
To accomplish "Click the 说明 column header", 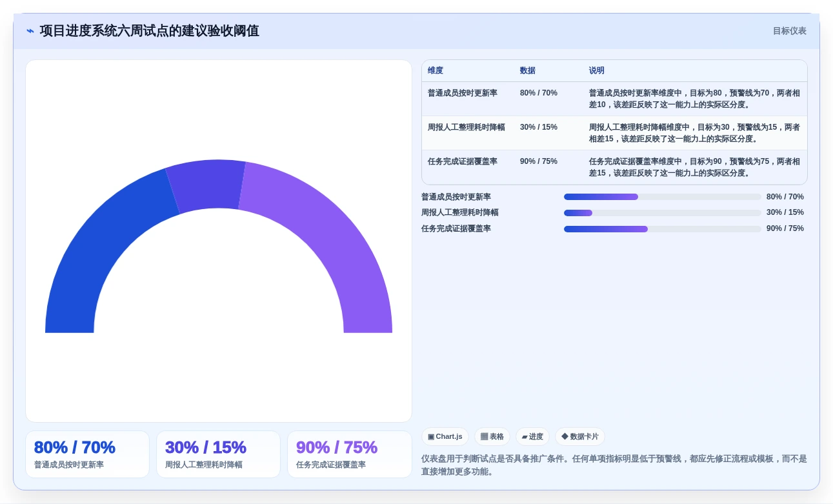I will pyautogui.click(x=597, y=71).
